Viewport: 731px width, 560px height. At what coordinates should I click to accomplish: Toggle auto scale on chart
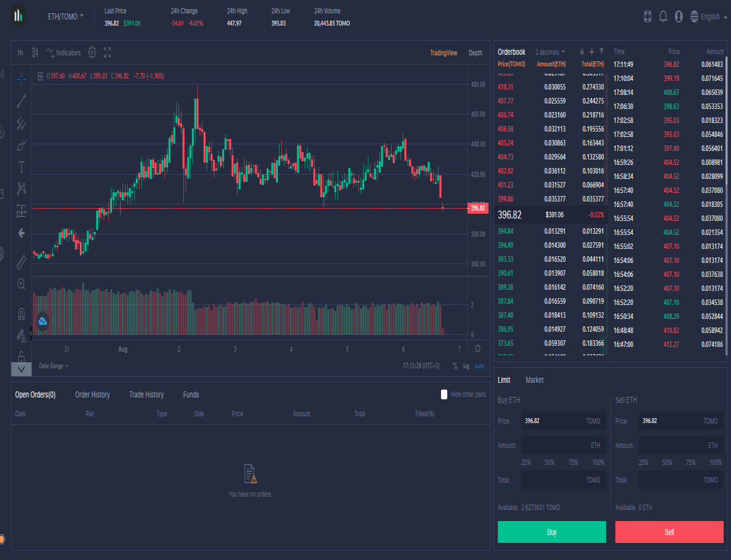[x=479, y=366]
